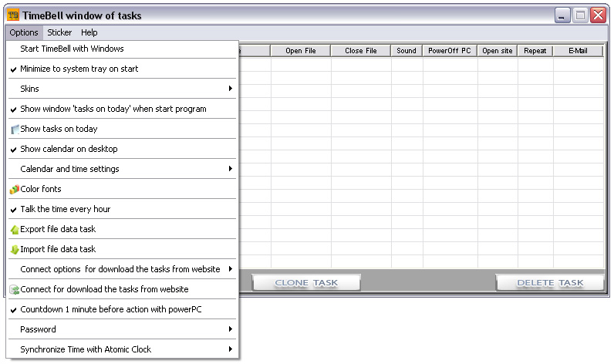Click the TimeBell app icon in title bar
Viewport: 614px width, 364px height.
tap(12, 15)
